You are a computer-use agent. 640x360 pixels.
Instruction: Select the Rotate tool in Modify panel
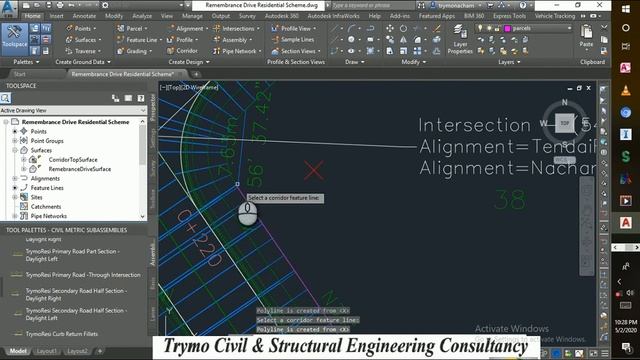click(403, 29)
